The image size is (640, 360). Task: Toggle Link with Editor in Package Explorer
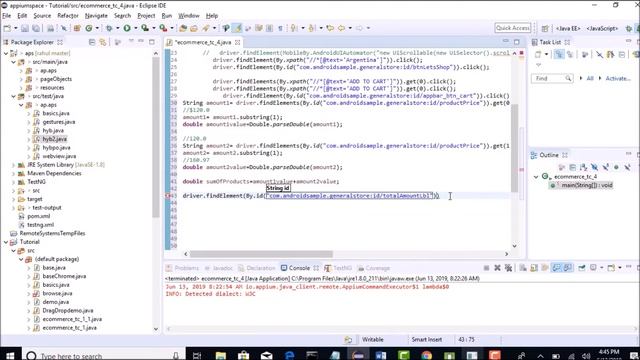[102, 42]
